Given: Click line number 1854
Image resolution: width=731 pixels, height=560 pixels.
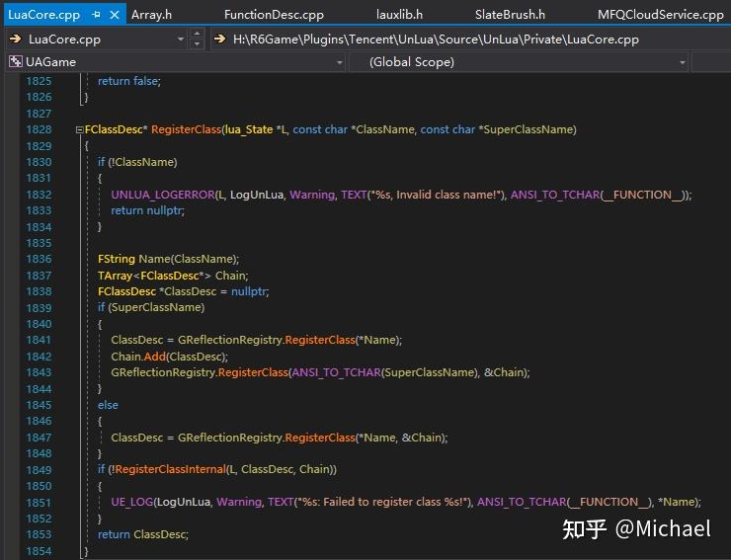Looking at the screenshot, I should 39,551.
